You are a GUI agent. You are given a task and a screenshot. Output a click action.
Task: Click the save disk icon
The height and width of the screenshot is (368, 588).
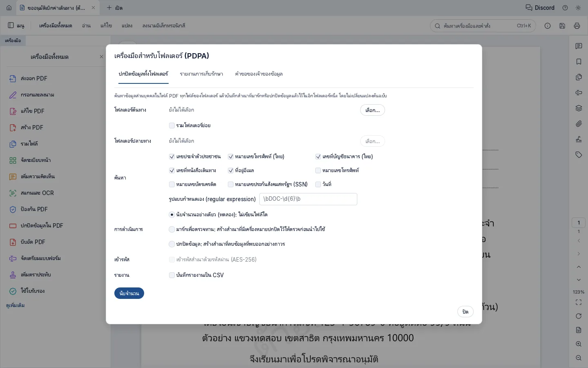point(562,26)
